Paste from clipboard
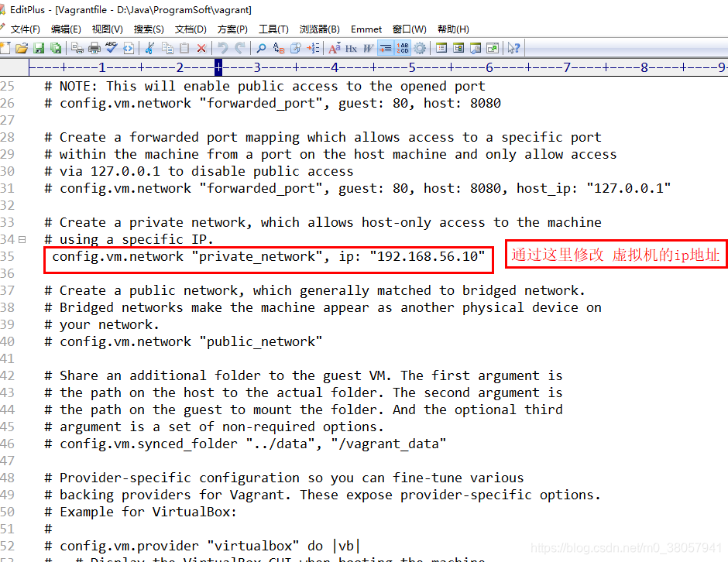Screen dimensions: 728x562 (184, 48)
